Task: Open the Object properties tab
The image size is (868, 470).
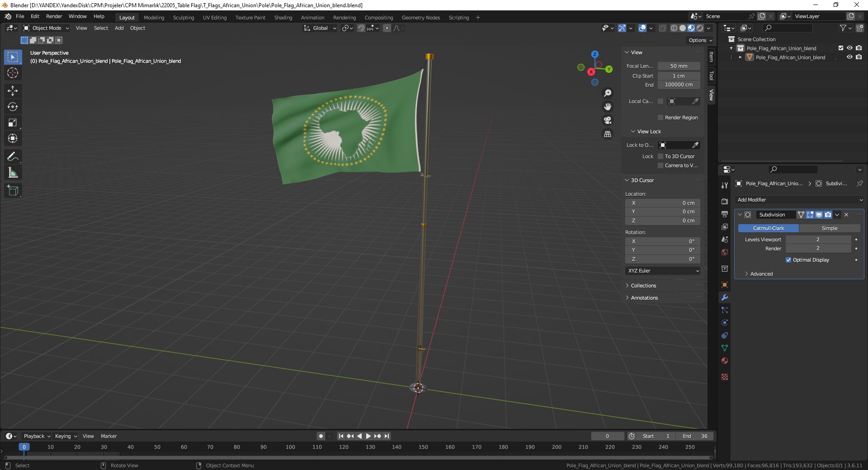Action: coord(725,285)
